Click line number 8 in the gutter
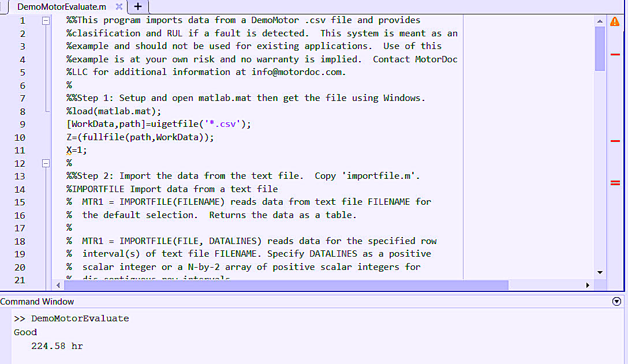The image size is (628, 364). click(23, 111)
